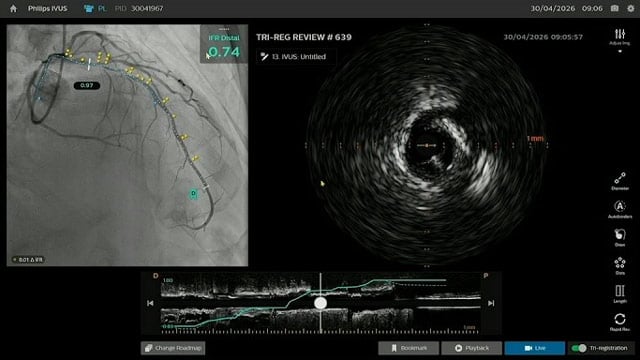The image size is (640, 360).
Task: Select the Draw contour tool
Action: tap(620, 238)
